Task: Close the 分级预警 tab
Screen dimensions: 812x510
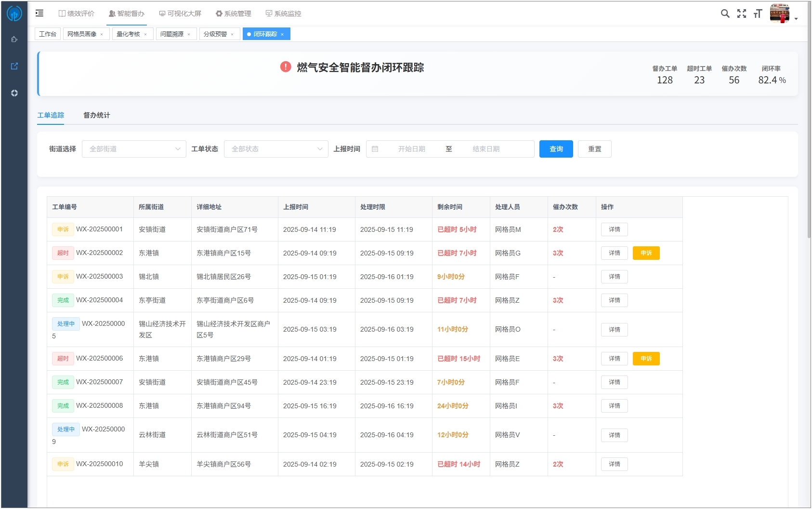Action: (x=232, y=34)
